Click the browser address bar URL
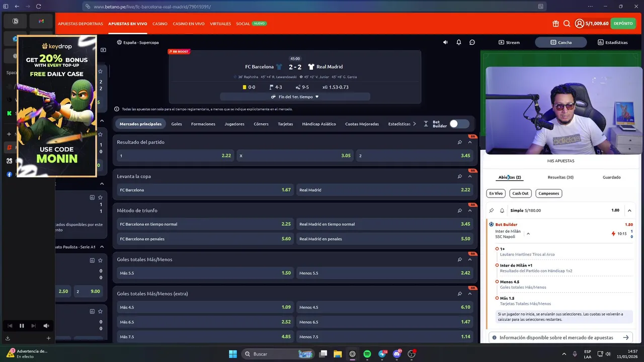The height and width of the screenshot is (362, 644). click(x=152, y=7)
